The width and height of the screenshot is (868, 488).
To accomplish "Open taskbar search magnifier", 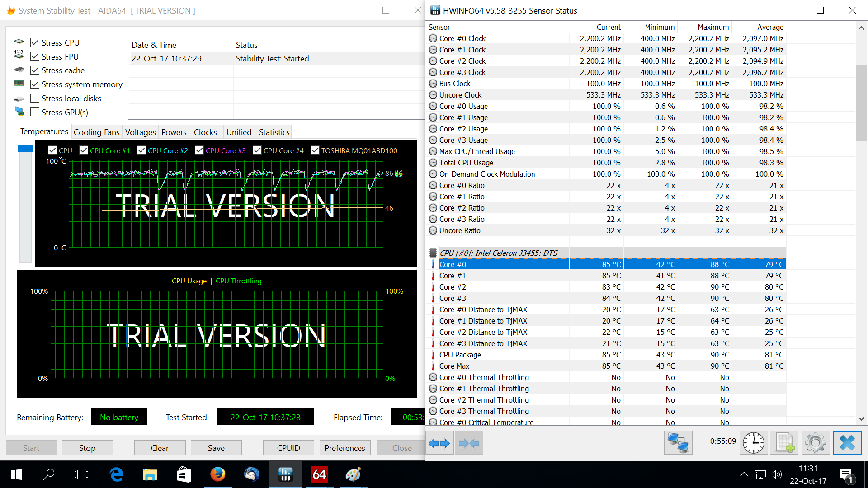I will pyautogui.click(x=49, y=474).
